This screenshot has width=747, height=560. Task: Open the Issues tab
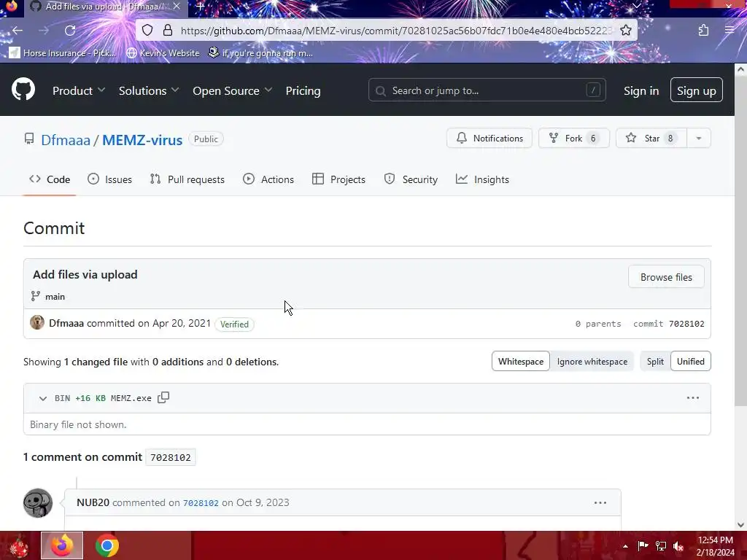(x=109, y=179)
